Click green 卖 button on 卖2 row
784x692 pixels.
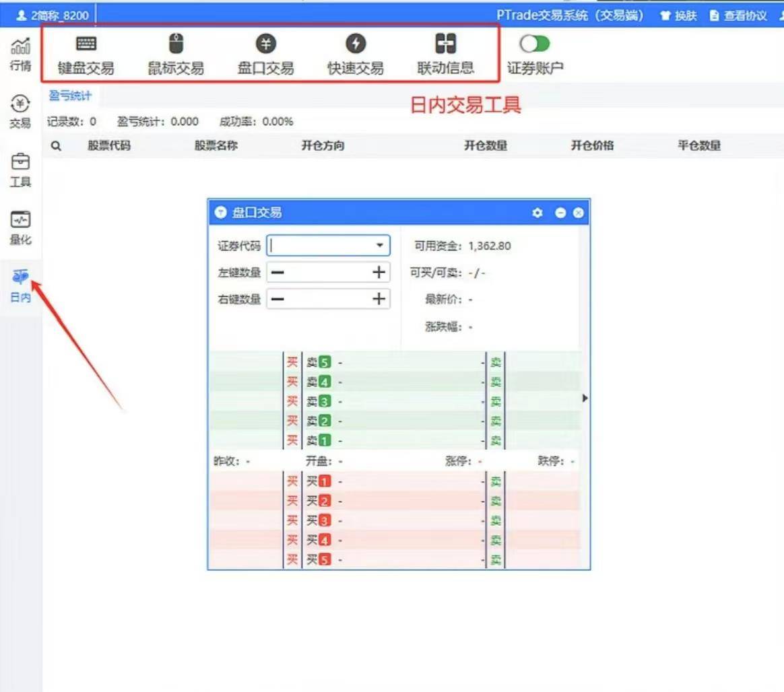pos(496,421)
